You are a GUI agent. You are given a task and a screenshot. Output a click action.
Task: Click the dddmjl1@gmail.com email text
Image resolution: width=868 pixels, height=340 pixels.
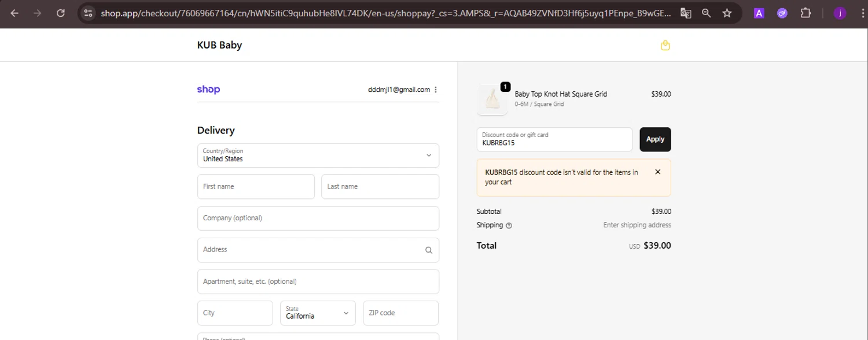coord(399,90)
